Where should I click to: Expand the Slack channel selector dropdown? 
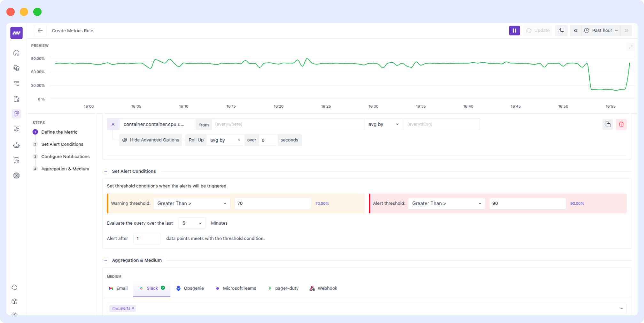pyautogui.click(x=621, y=308)
